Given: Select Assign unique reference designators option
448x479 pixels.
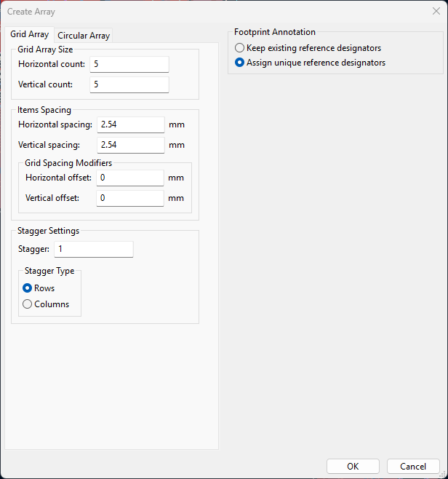Looking at the screenshot, I should tap(240, 63).
